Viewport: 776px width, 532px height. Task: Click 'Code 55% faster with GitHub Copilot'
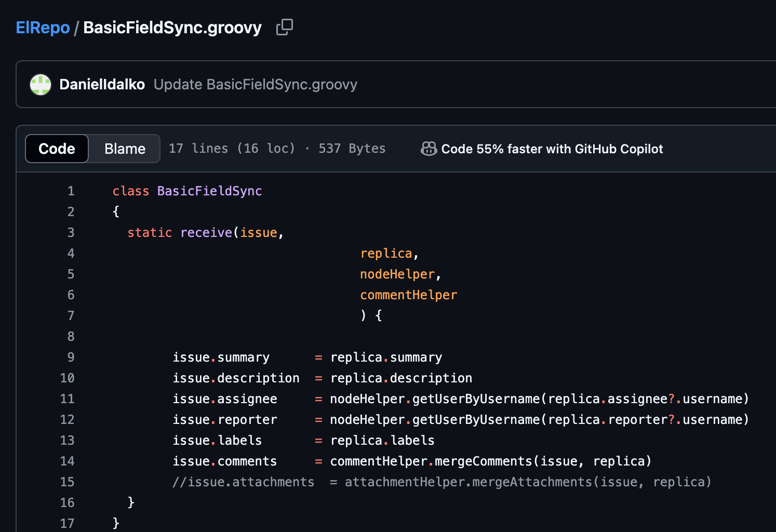tap(552, 149)
